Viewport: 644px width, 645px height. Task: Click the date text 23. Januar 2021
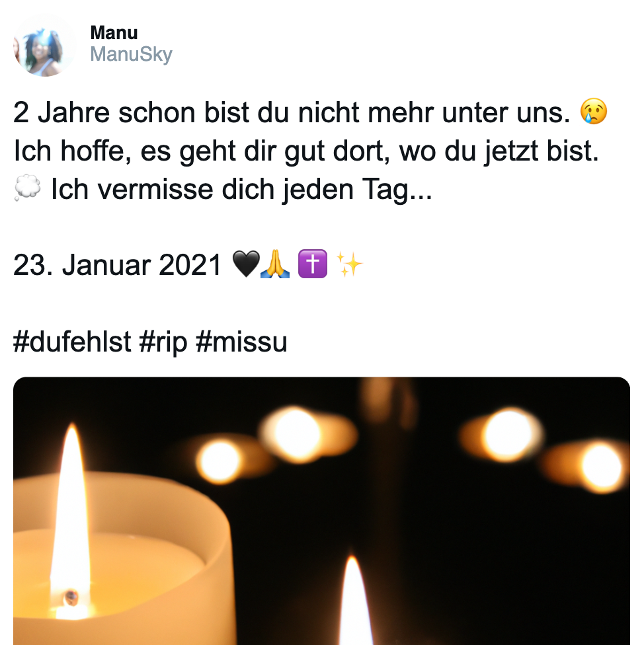[118, 265]
